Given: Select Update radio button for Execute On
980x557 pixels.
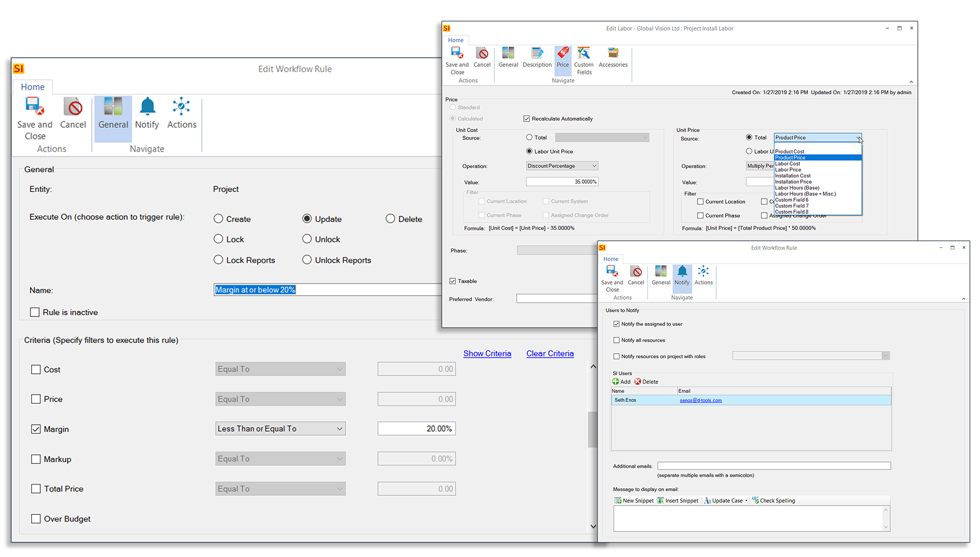Looking at the screenshot, I should (x=307, y=219).
